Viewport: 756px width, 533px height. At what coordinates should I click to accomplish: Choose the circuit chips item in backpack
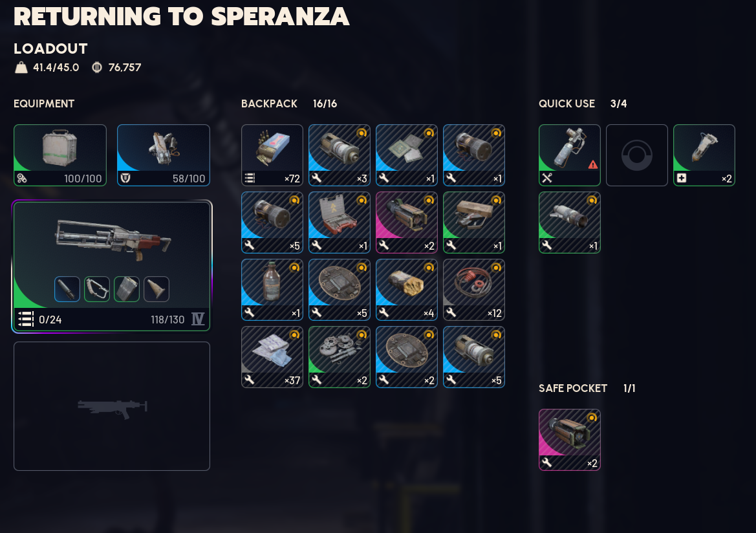(406, 155)
